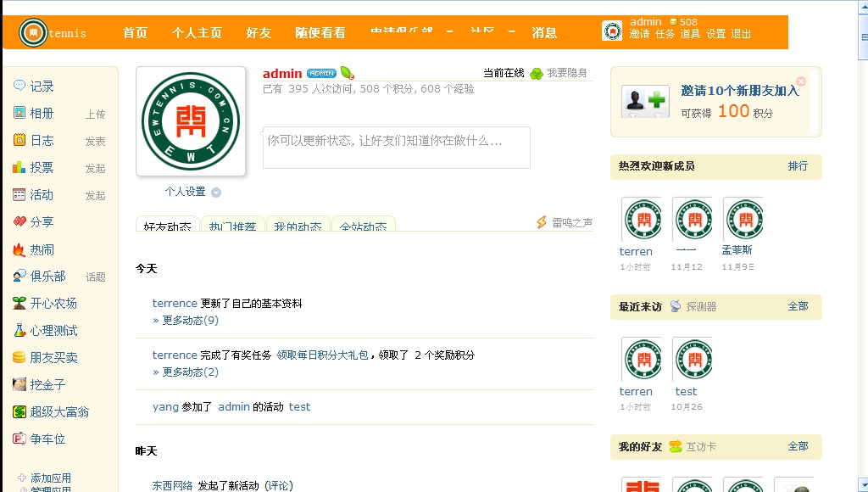The image size is (868, 492).
Task: Click 邀请10个新朋友加入 link
Action: (739, 91)
